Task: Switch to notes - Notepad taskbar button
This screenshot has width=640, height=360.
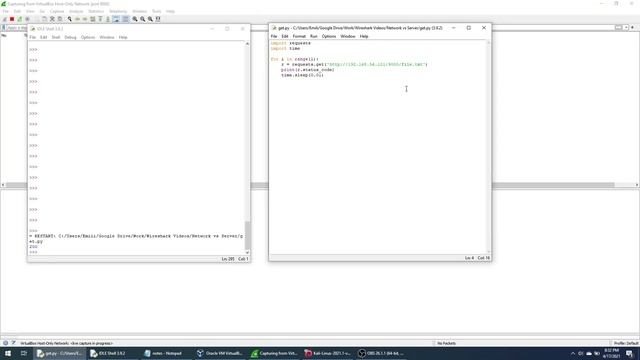Action: (166, 353)
